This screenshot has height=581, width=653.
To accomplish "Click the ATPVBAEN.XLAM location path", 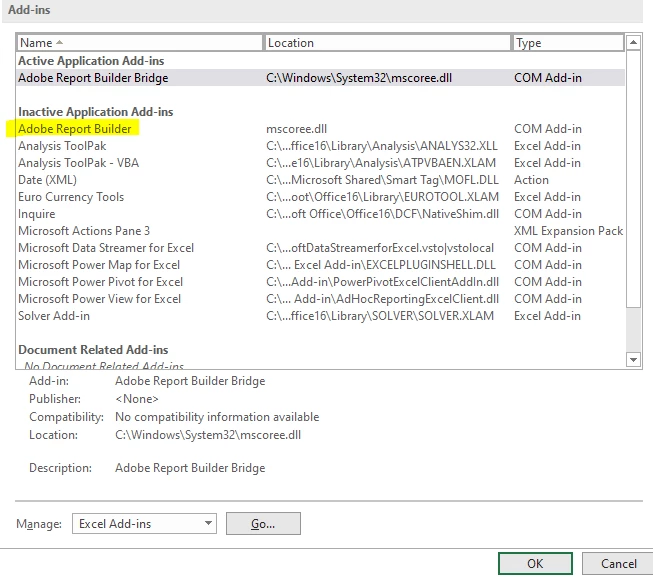I will 381,163.
